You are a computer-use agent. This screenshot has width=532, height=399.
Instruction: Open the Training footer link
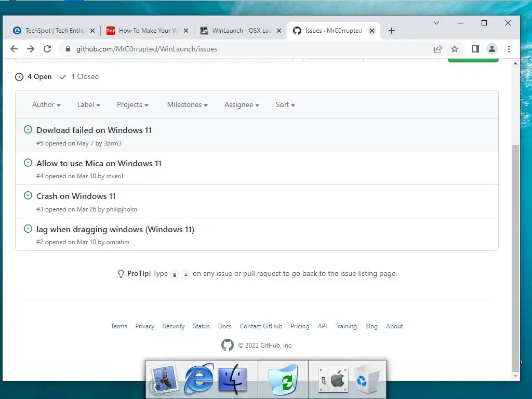click(346, 326)
